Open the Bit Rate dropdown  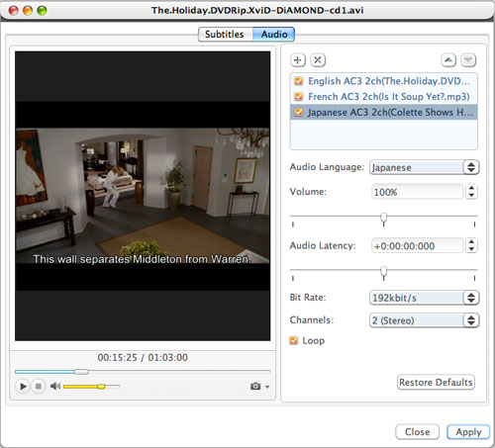(x=424, y=298)
